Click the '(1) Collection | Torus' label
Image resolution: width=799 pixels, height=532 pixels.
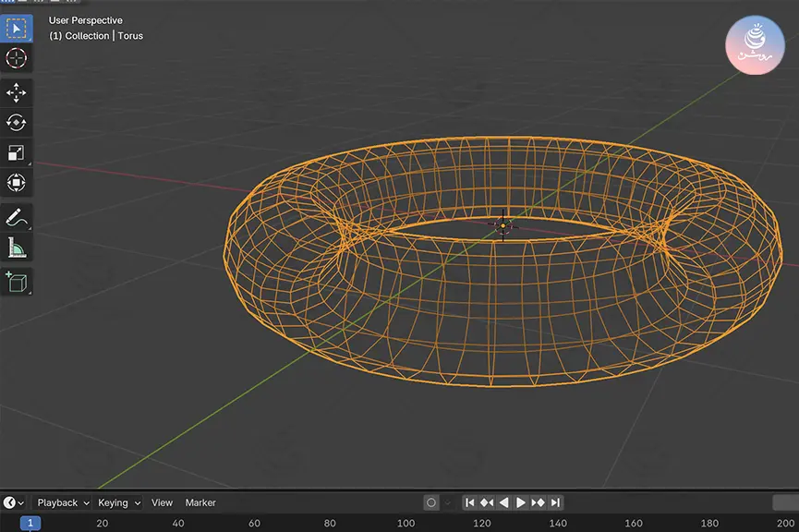click(x=96, y=36)
